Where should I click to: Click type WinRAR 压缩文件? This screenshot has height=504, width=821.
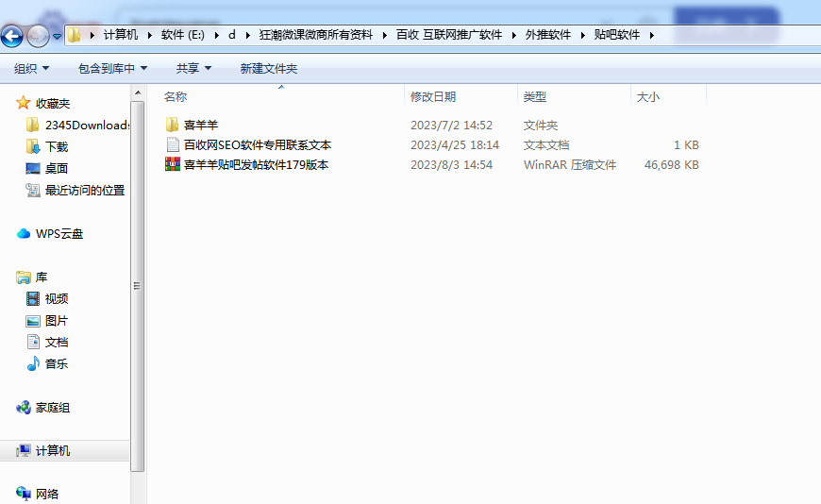pyautogui.click(x=570, y=165)
